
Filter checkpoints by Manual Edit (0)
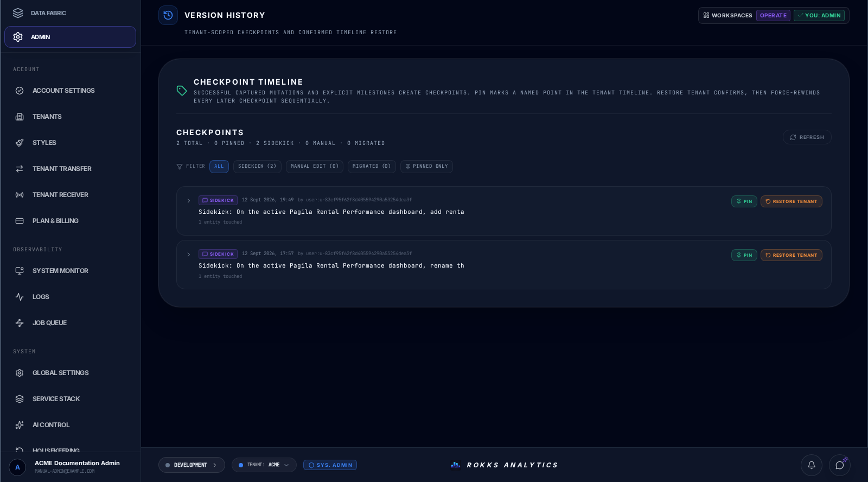(x=315, y=167)
